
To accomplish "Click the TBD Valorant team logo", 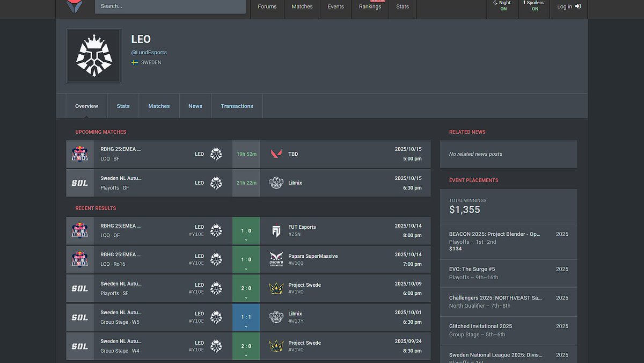I will click(276, 154).
